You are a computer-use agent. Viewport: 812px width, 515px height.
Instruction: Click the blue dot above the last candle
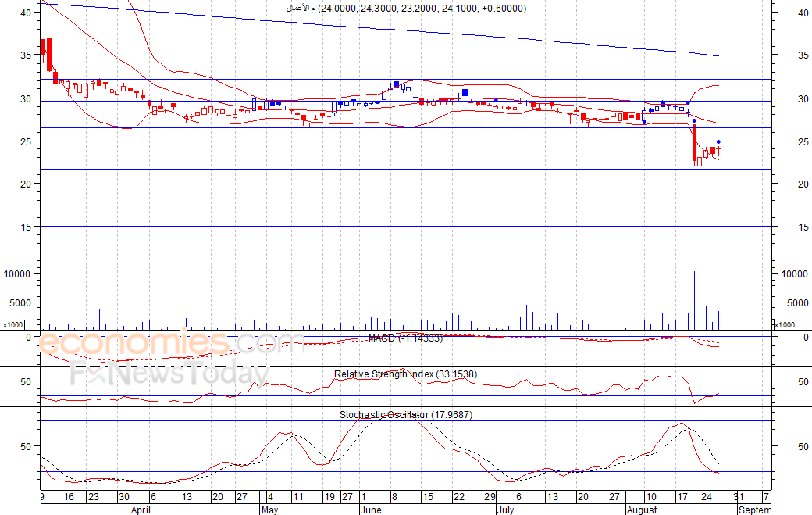coord(718,141)
